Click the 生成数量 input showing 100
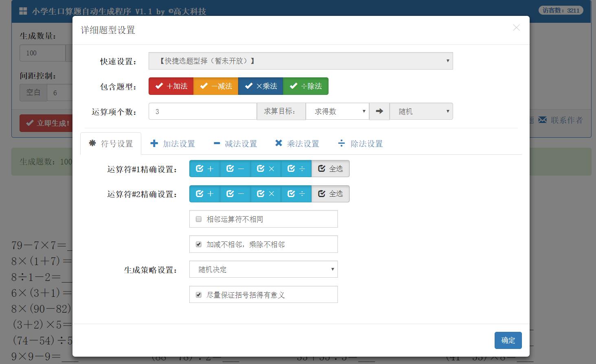Screen dimensions: 596x364 click(x=42, y=53)
